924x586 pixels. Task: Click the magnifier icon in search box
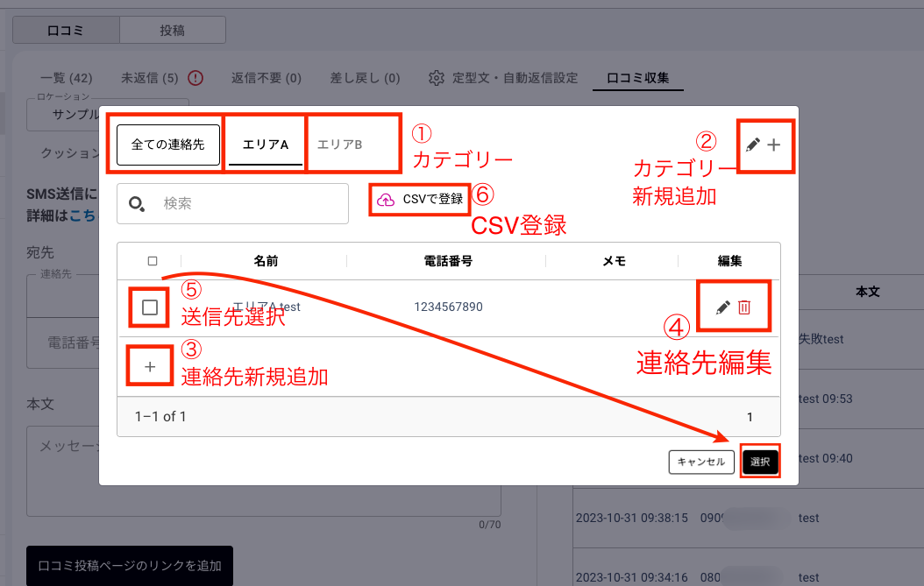click(x=137, y=204)
